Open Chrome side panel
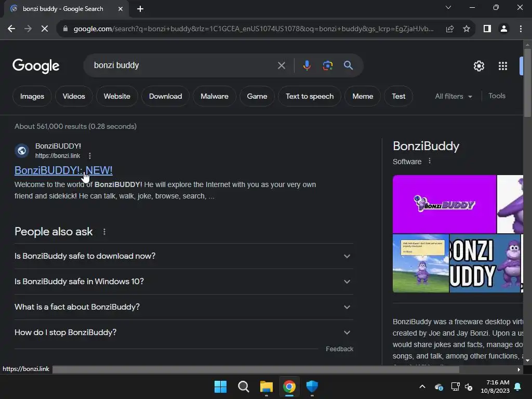 click(x=487, y=29)
